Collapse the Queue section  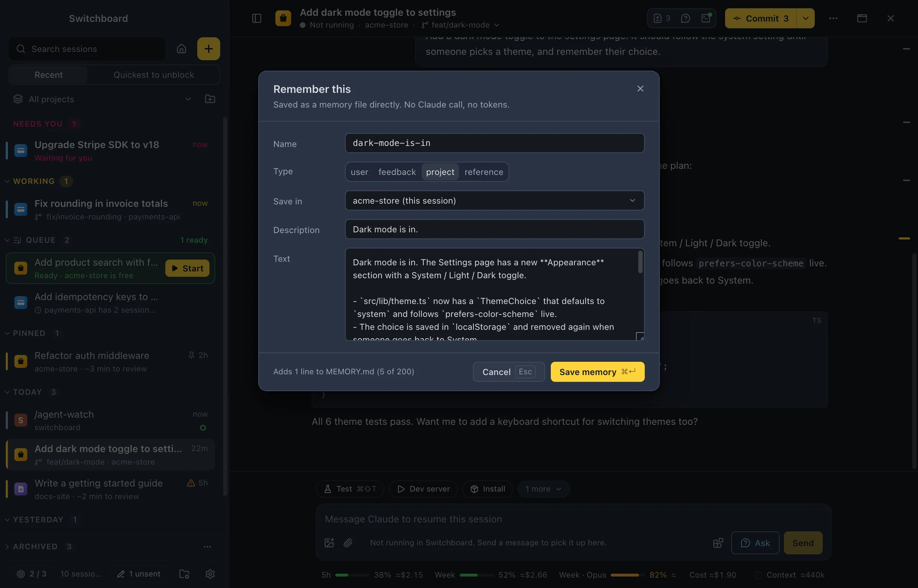coord(7,240)
